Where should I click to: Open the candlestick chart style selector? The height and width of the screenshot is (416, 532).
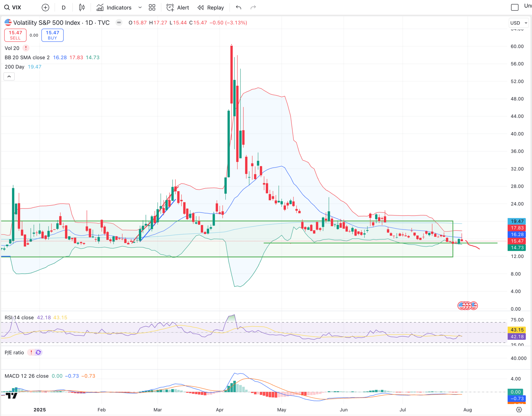[x=82, y=7]
